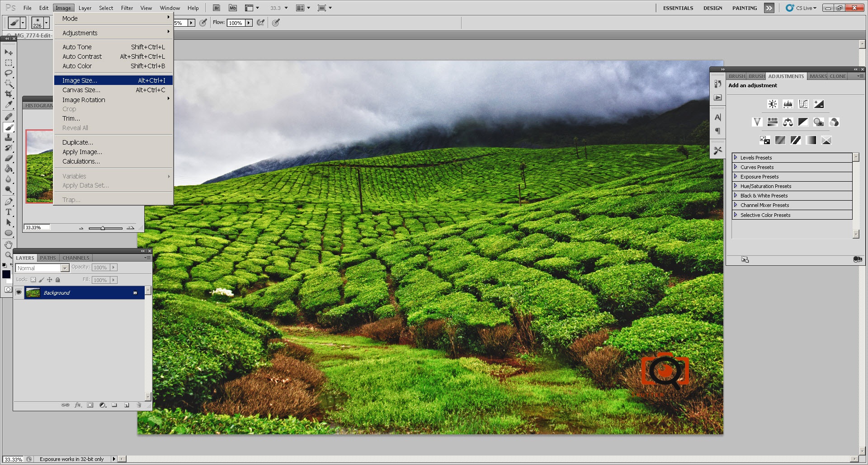
Task: Select the Crop tool
Action: tap(8, 94)
